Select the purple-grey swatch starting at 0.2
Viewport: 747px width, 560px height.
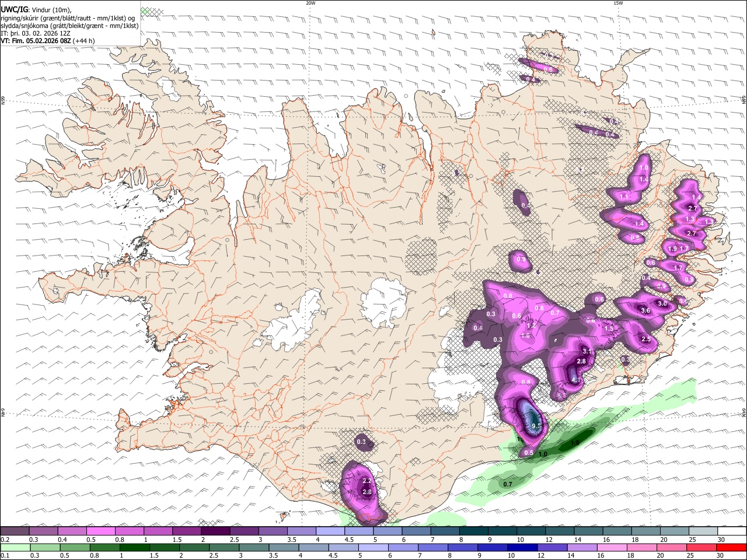coord(15,531)
